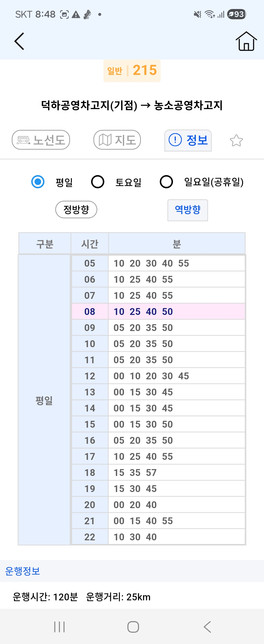Tap the highlighted 08 hour row
The width and height of the screenshot is (264, 644).
click(158, 312)
